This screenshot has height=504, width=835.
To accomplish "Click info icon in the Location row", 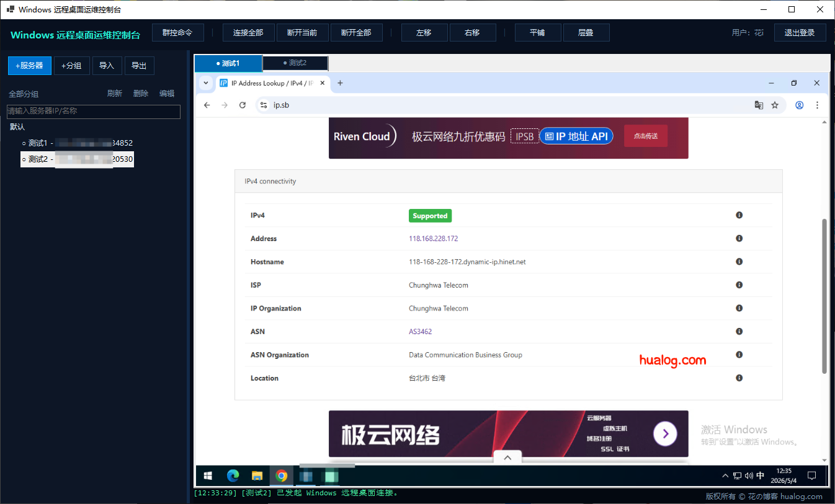I will coord(739,378).
